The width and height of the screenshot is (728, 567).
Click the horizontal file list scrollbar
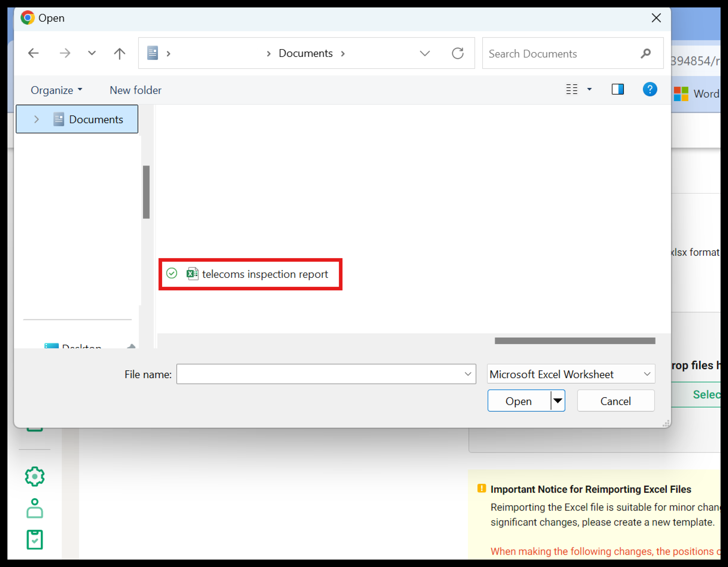[x=575, y=340]
